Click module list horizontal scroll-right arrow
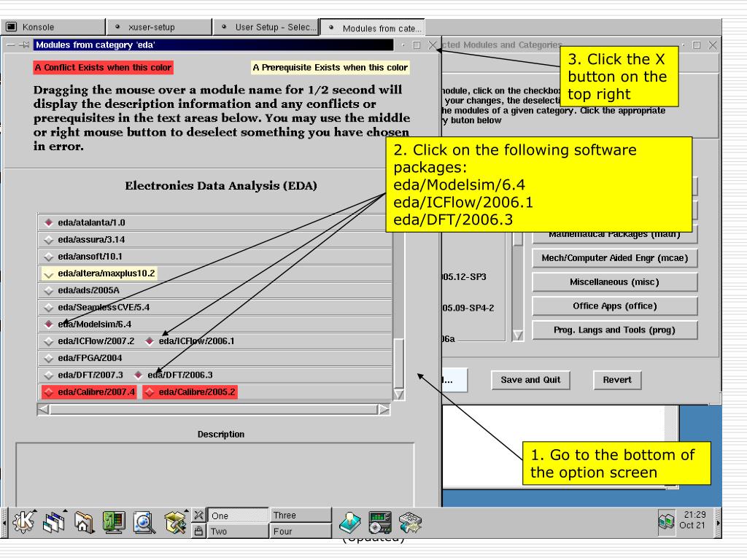Screen dimensions: 747x560 [x=384, y=410]
